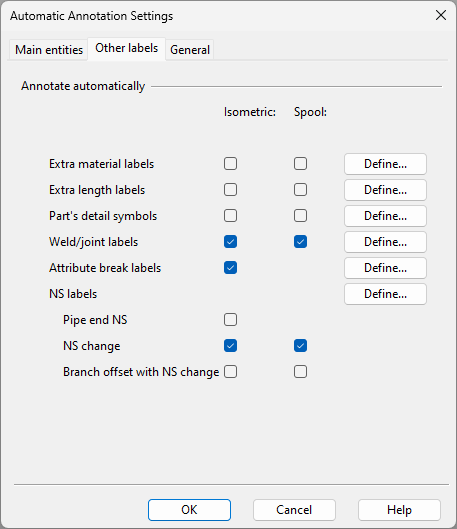The image size is (457, 529).
Task: Tick Spool Part's detail symbols checkbox
Action: pyautogui.click(x=300, y=216)
